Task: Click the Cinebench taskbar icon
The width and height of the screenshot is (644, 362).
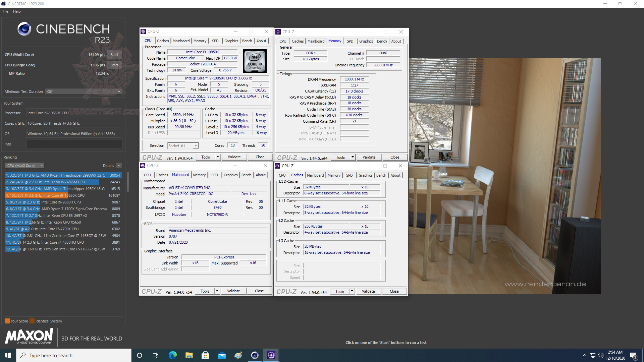Action: [255, 355]
